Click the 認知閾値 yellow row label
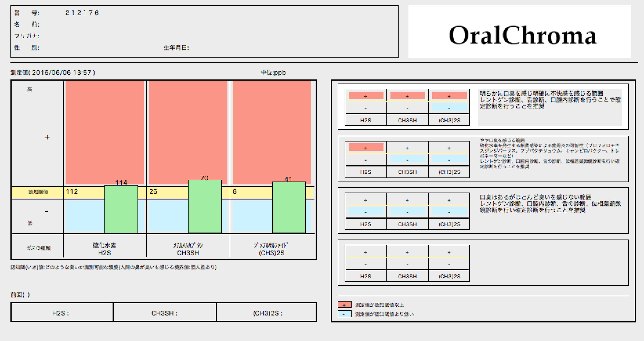Image resolution: width=644 pixels, height=341 pixels. click(x=38, y=192)
